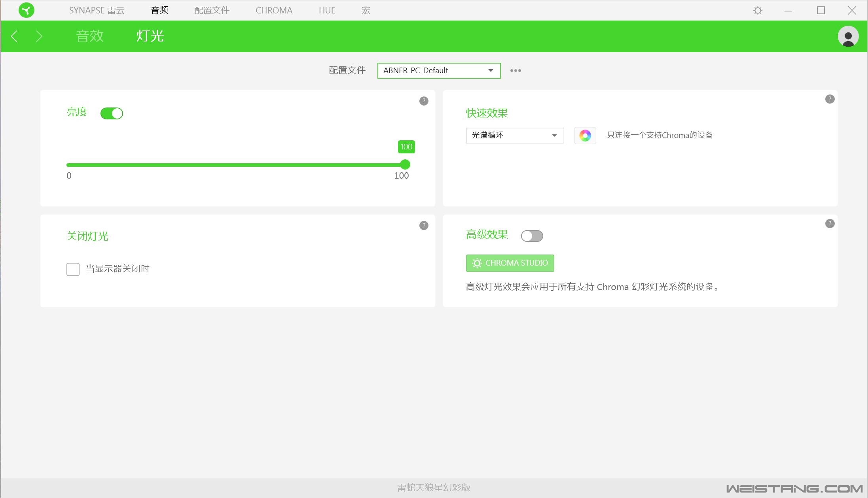The width and height of the screenshot is (868, 498).
Task: Open the CHROMA tab
Action: [x=274, y=10]
